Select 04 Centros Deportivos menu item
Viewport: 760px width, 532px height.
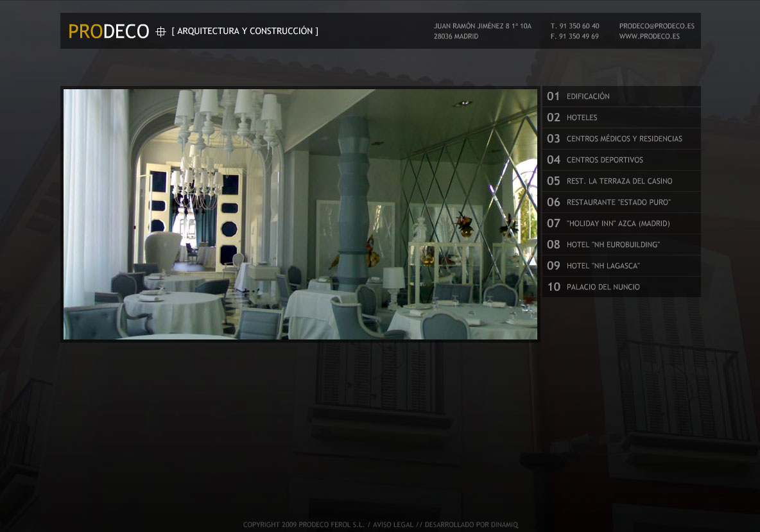621,160
